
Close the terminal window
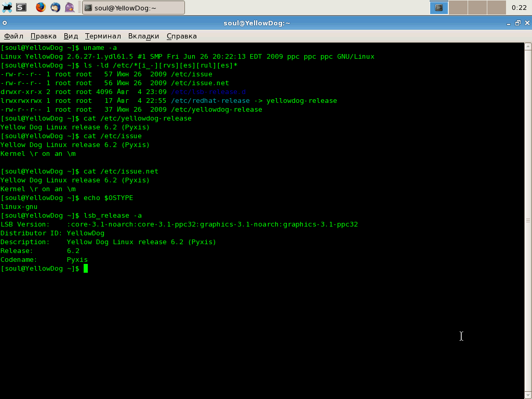pos(527,23)
